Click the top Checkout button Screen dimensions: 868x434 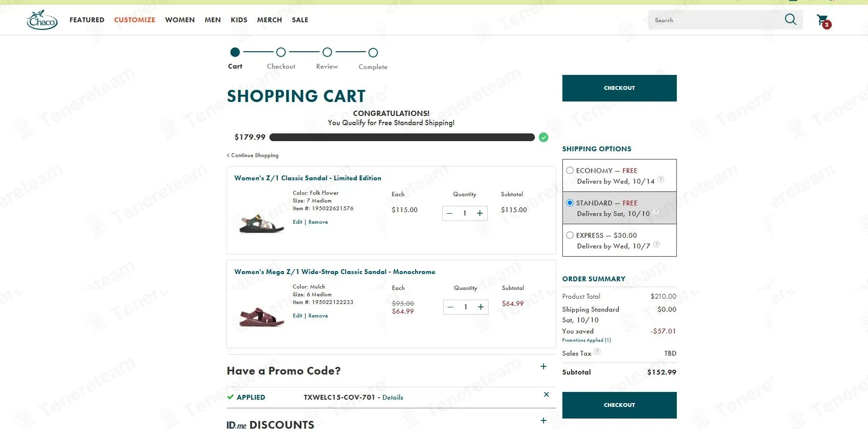click(x=619, y=88)
